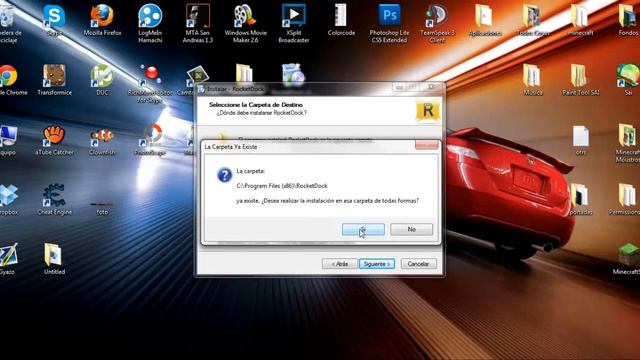
Task: Open the Skype desktop shortcut
Action: (x=54, y=20)
